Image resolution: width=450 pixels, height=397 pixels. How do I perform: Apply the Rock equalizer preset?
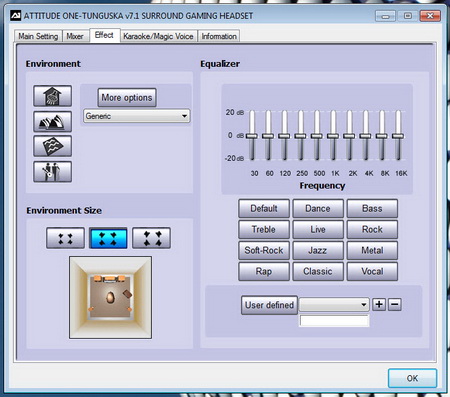[x=372, y=229]
